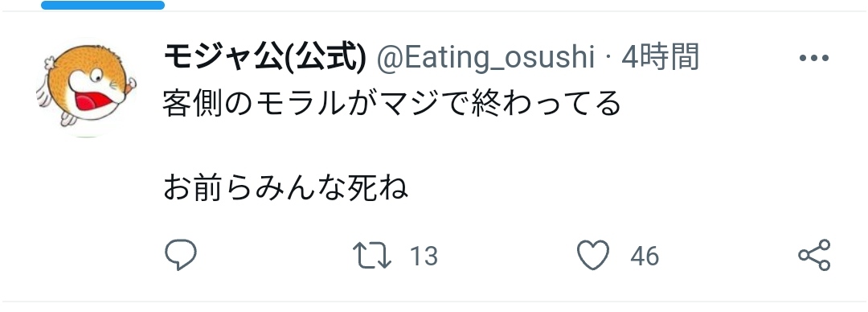Click the word 終わってる in the tweet

point(545,104)
